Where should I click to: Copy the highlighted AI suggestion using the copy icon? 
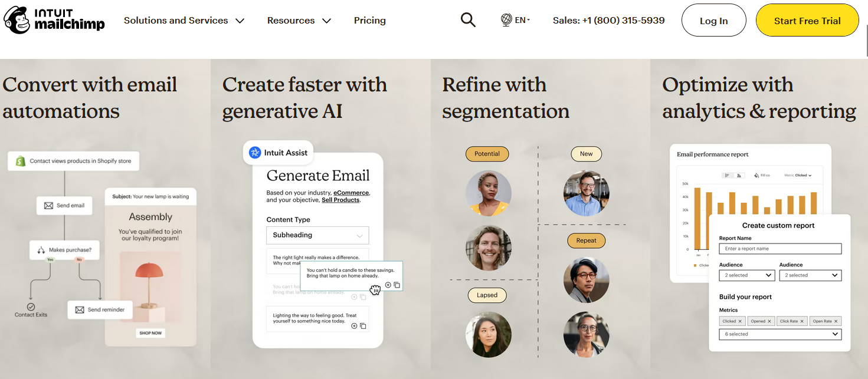coord(396,285)
